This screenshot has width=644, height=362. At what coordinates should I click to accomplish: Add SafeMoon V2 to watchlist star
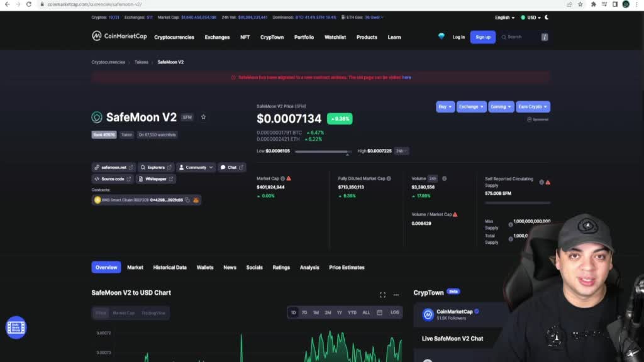coord(203,117)
